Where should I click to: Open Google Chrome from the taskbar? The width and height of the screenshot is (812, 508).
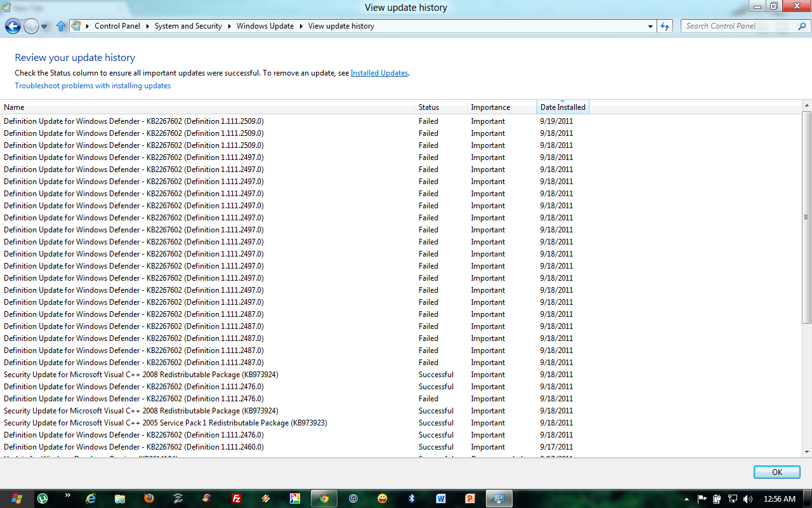coord(324,498)
